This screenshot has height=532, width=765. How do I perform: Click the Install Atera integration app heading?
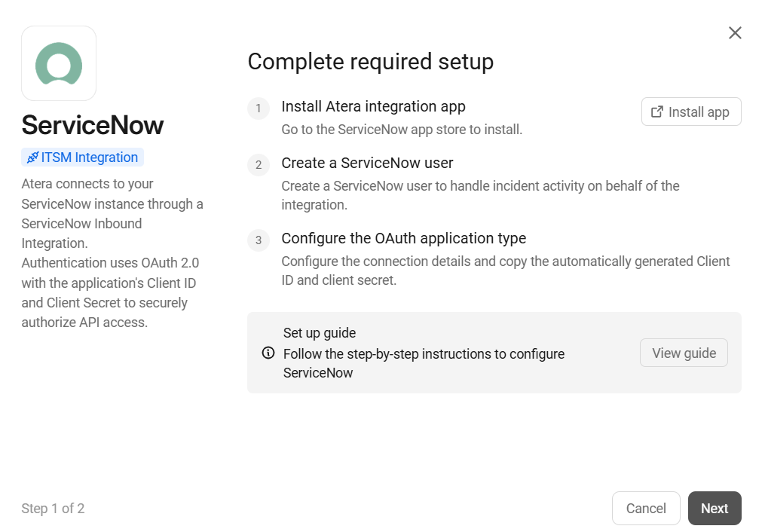(x=373, y=106)
